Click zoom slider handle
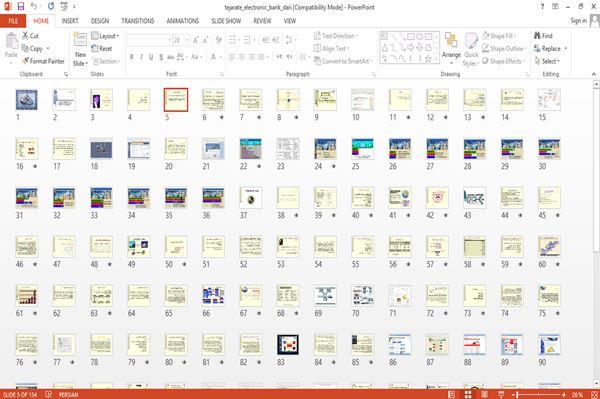Screen dimensions: 600x399 (517, 394)
